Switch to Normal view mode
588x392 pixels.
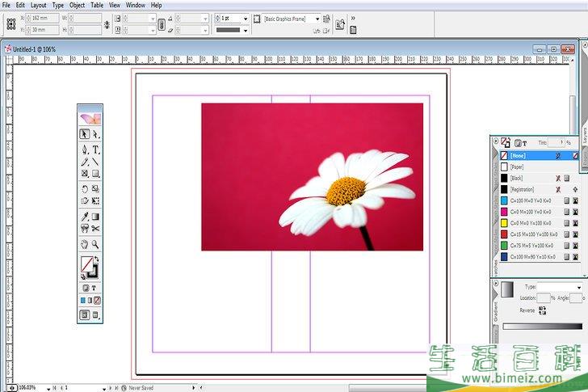pos(85,314)
